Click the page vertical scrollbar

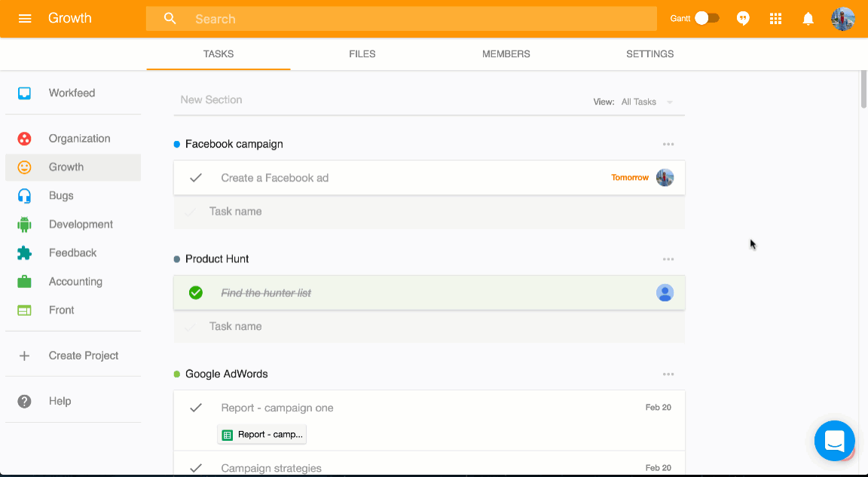863,88
